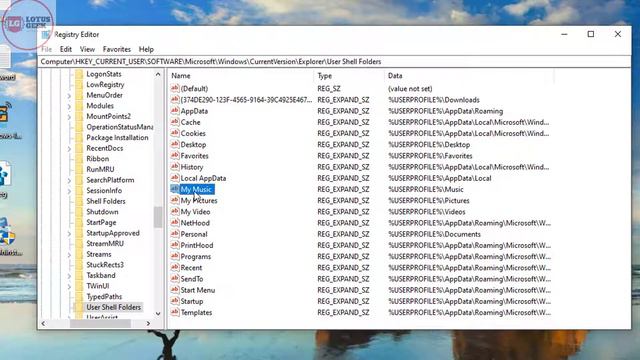
Task: Click the %USERPROFILE%\Downloads data cell
Action: pyautogui.click(x=434, y=100)
